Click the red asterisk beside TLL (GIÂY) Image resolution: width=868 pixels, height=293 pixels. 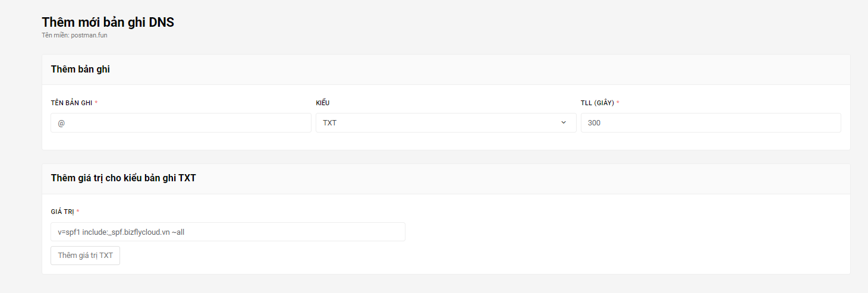click(618, 102)
